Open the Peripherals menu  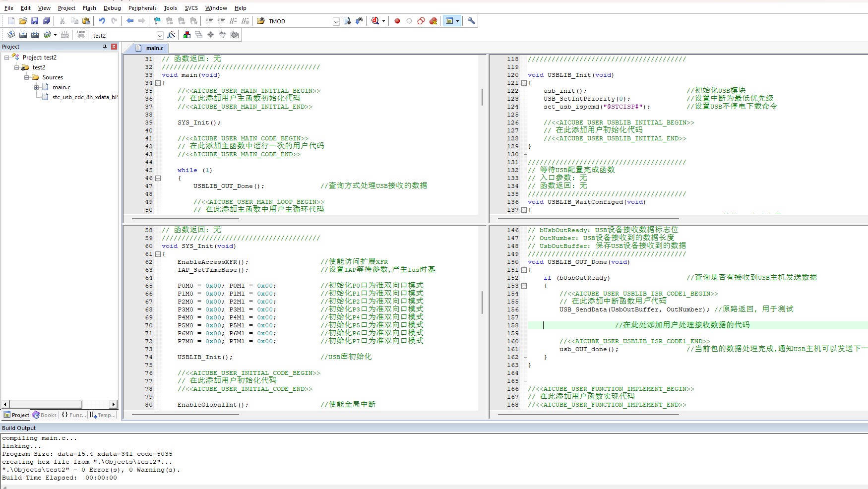142,8
